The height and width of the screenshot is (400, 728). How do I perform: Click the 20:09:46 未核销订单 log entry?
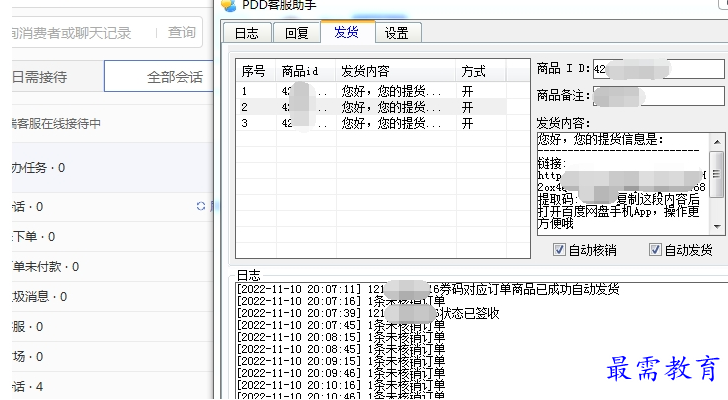tap(341, 373)
